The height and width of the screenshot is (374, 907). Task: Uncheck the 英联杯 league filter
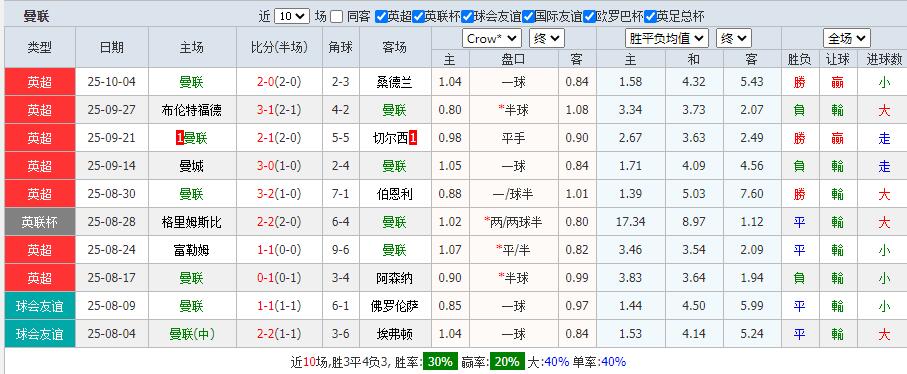click(x=418, y=17)
